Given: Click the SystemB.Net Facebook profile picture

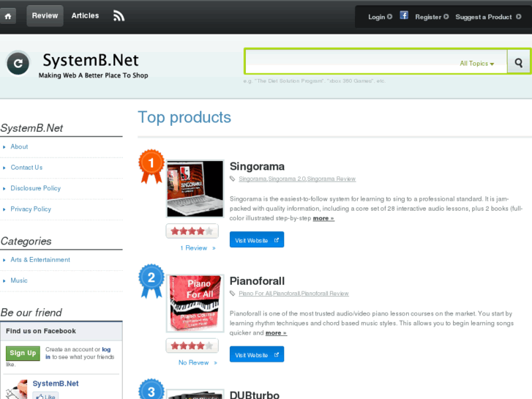Looking at the screenshot, I should tap(16, 389).
